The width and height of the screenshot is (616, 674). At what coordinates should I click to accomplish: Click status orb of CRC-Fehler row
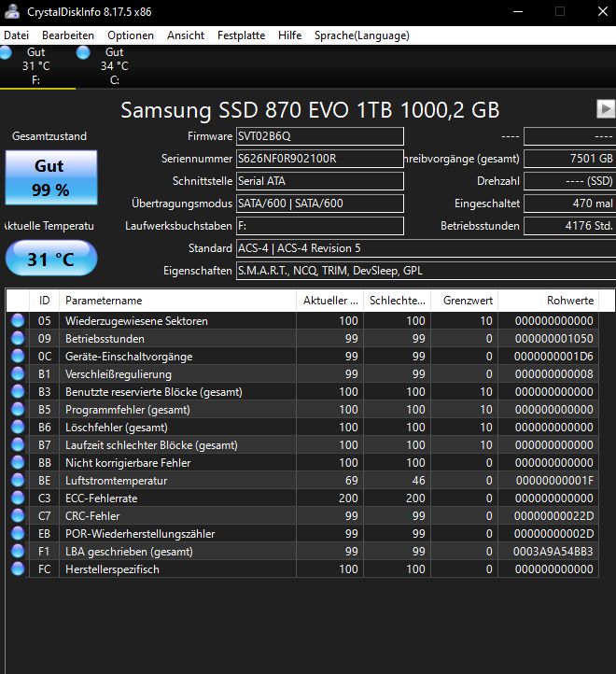(x=18, y=516)
